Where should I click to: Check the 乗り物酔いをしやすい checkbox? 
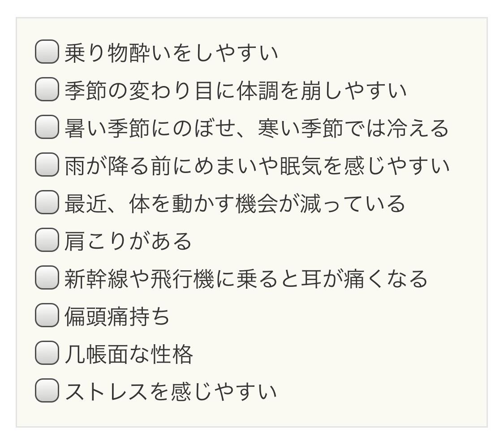pyautogui.click(x=47, y=52)
